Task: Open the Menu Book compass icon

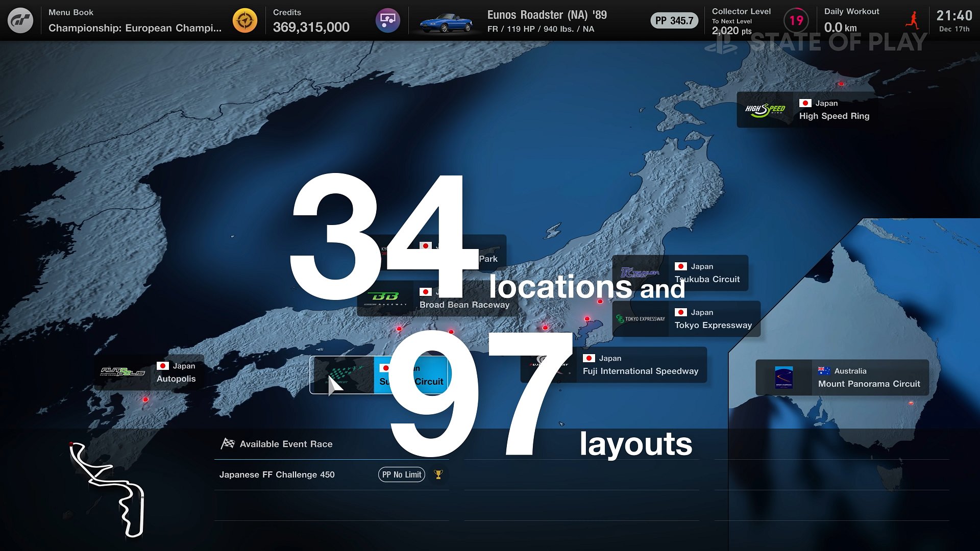Action: (x=245, y=20)
